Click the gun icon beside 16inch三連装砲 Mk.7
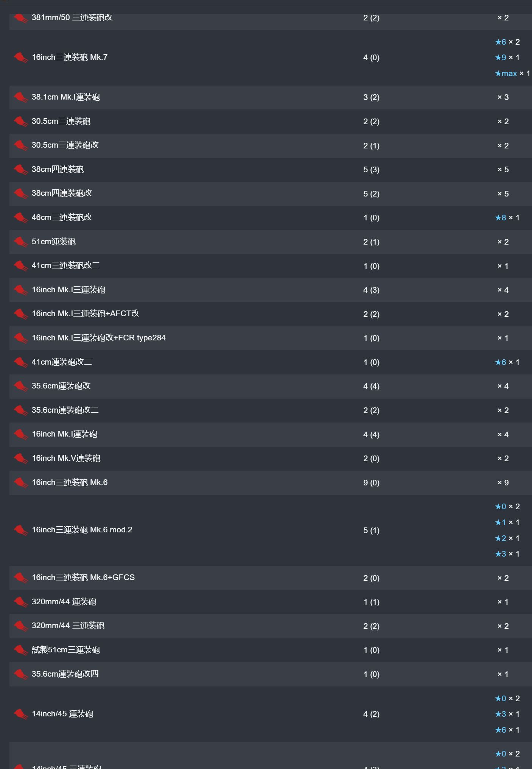 tap(21, 58)
